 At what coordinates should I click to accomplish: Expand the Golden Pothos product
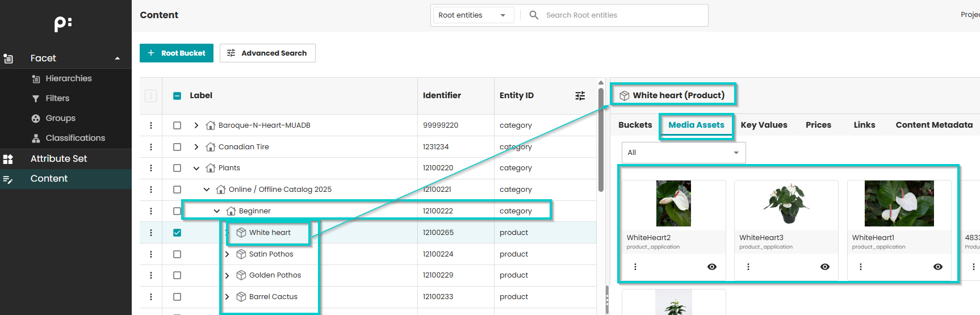click(x=227, y=275)
